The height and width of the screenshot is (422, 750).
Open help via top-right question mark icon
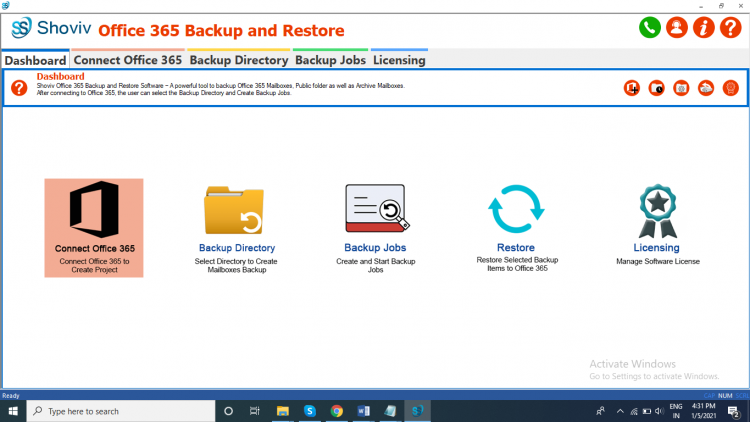(730, 28)
